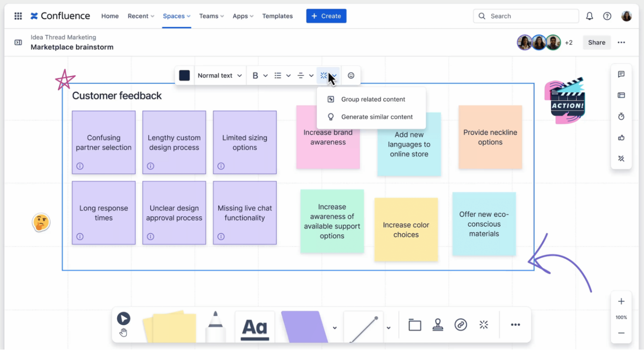Open the more actions ellipsis beside Share
This screenshot has height=350, width=644.
(621, 42)
